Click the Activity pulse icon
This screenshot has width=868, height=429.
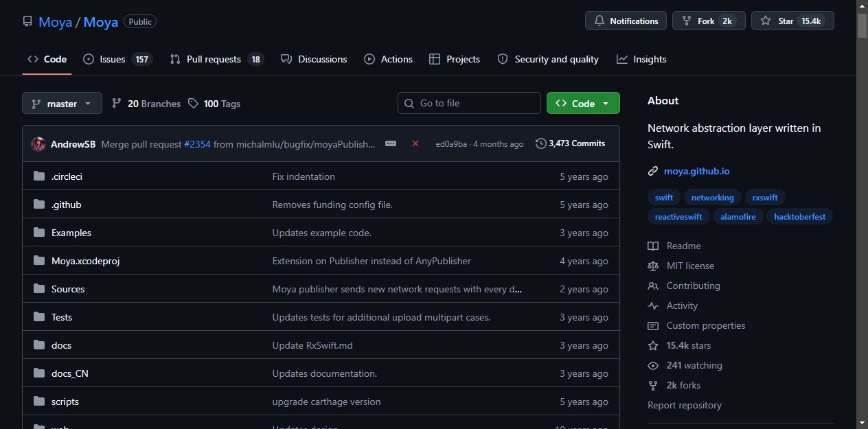(x=653, y=305)
